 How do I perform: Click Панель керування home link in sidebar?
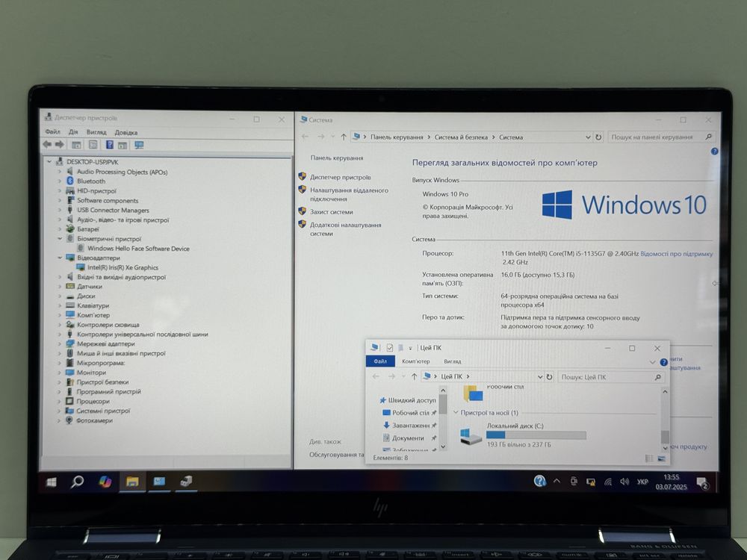pyautogui.click(x=337, y=158)
